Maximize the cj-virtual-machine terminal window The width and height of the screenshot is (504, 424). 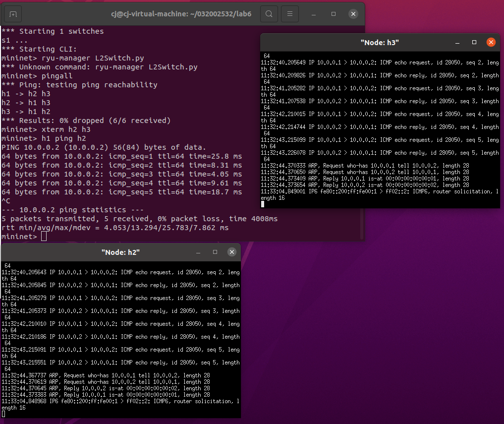click(x=334, y=14)
